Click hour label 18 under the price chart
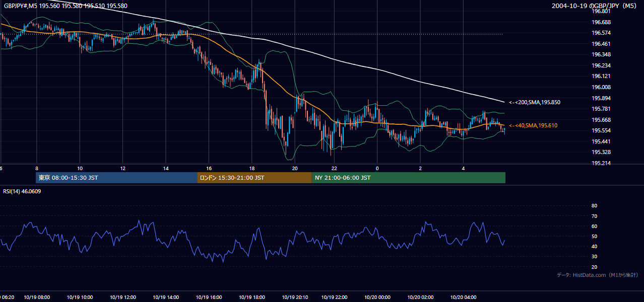Image resolution: width=644 pixels, height=302 pixels. click(252, 169)
